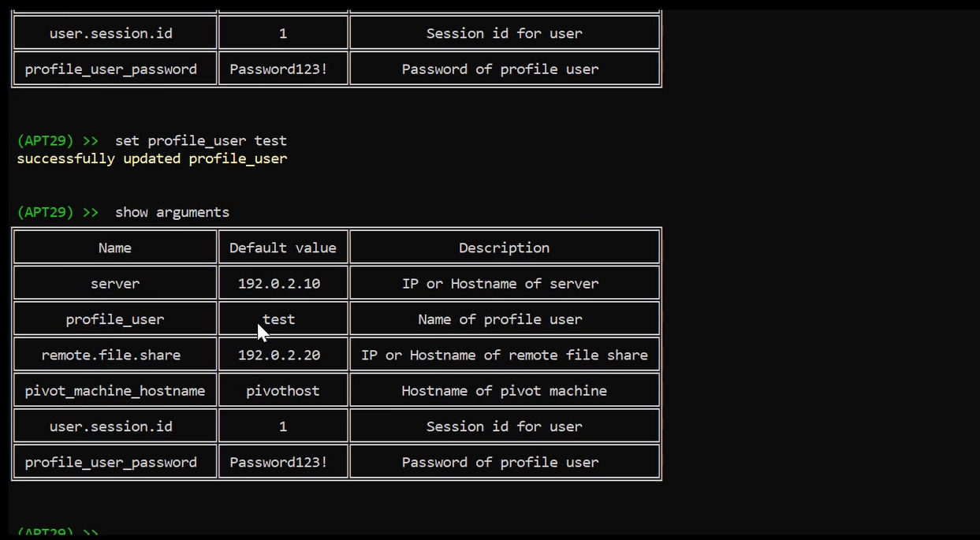This screenshot has height=540, width=980.
Task: Click the "pivot_machine_hostname" name cell
Action: pyautogui.click(x=115, y=390)
